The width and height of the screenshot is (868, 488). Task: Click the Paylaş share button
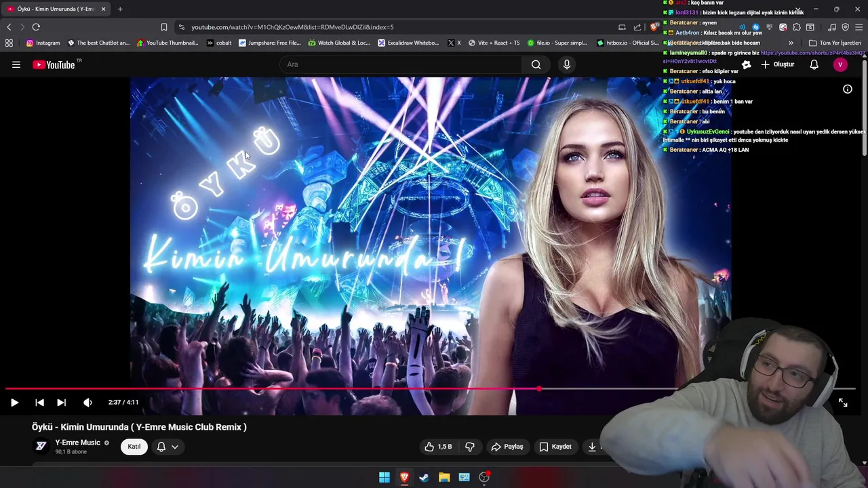click(507, 447)
